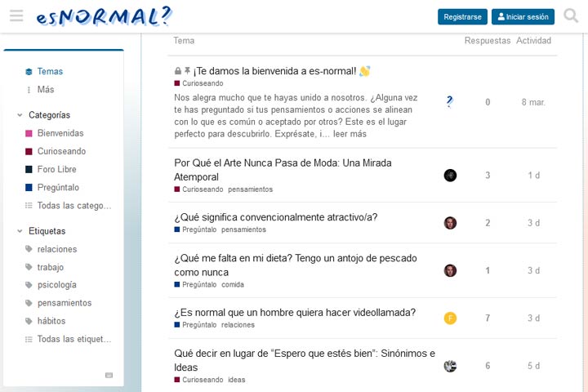Click the blue Pregúntalo sidebar color square
The height and width of the screenshot is (392, 588).
[x=29, y=187]
